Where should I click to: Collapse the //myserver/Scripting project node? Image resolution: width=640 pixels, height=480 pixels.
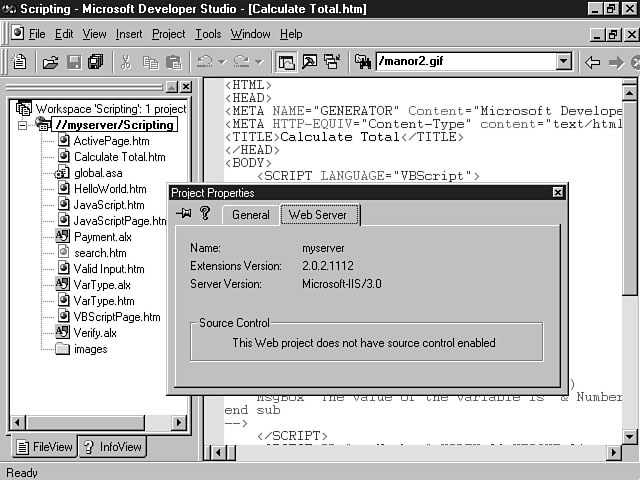pyautogui.click(x=23, y=125)
